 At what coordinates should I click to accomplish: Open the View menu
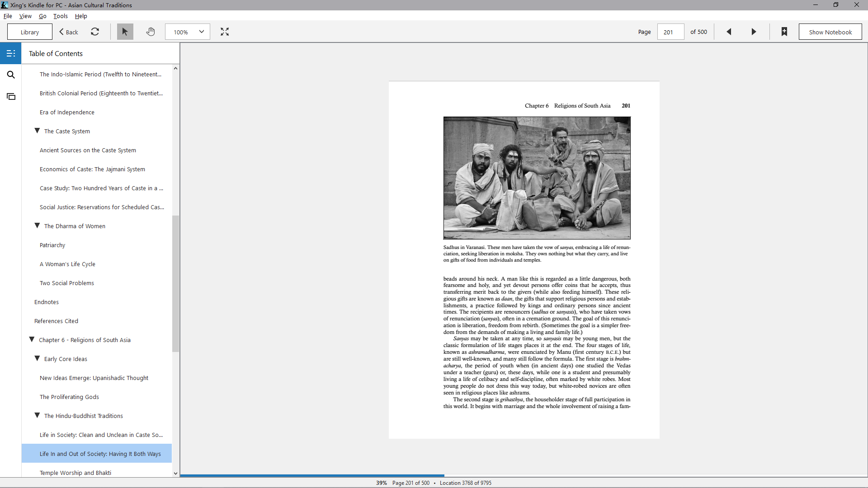(25, 16)
